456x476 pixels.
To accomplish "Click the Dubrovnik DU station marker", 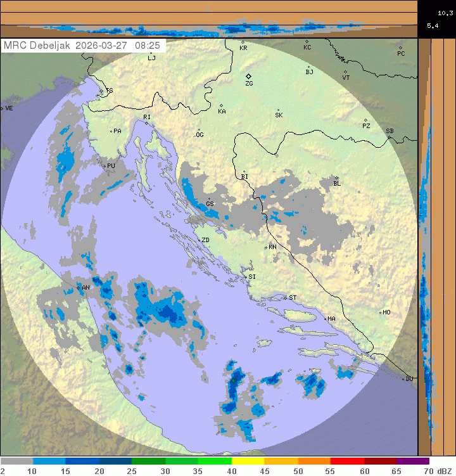I will (403, 379).
